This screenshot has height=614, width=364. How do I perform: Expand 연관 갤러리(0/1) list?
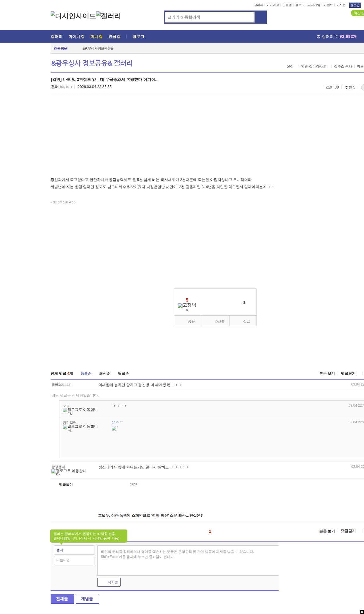click(x=314, y=66)
